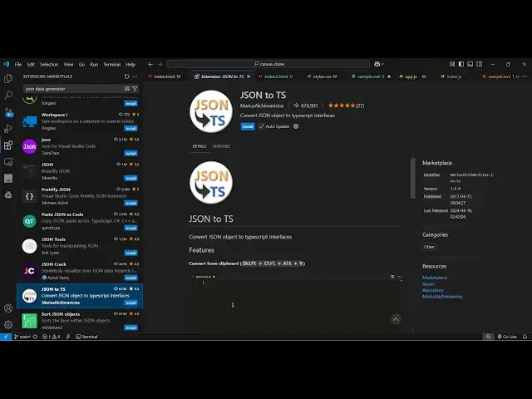Viewport: 532px width, 399px height.
Task: Open the View menu
Action: [x=68, y=64]
